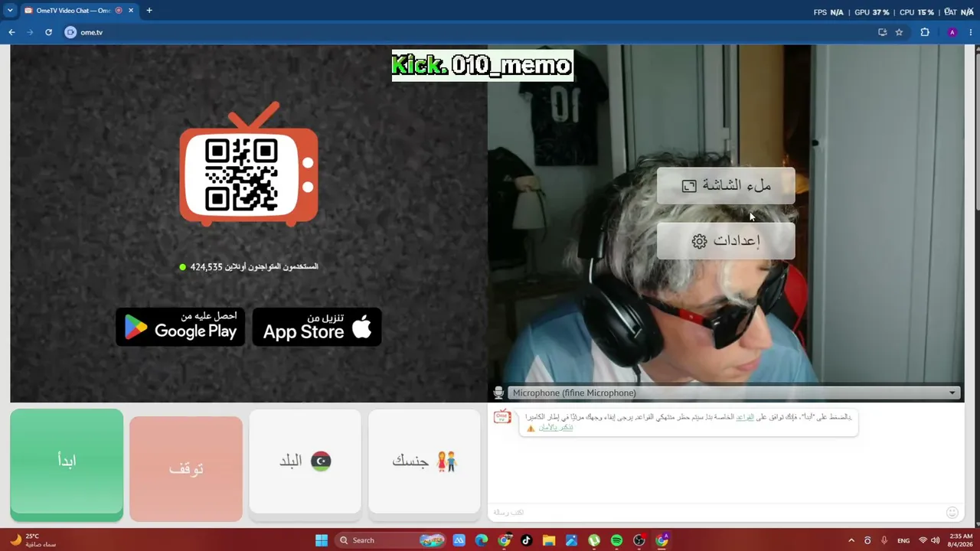This screenshot has width=980, height=551.
Task: Open the weather widget showing 25°C
Action: click(32, 540)
